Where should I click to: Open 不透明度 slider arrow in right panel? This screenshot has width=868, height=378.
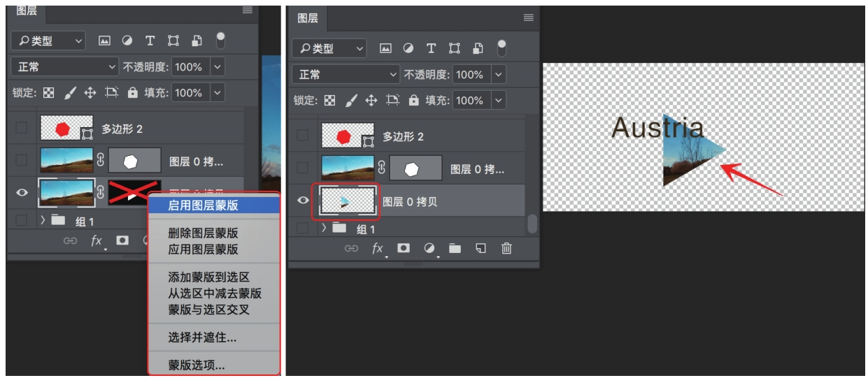pyautogui.click(x=497, y=74)
